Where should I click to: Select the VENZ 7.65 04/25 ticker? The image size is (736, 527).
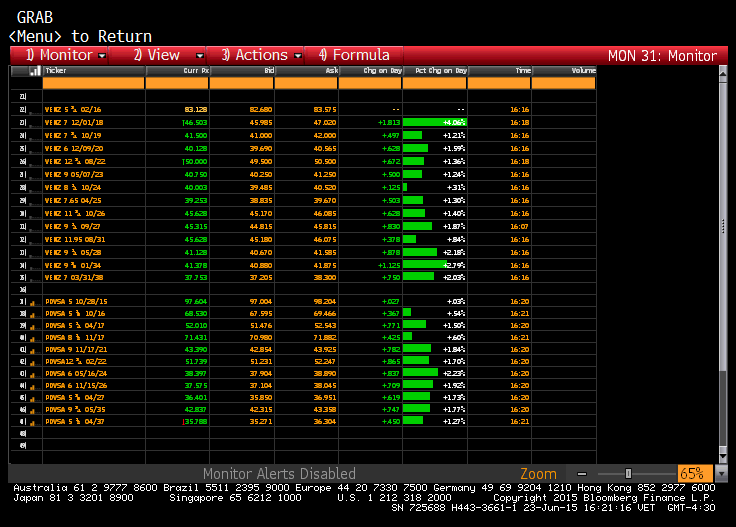point(73,200)
